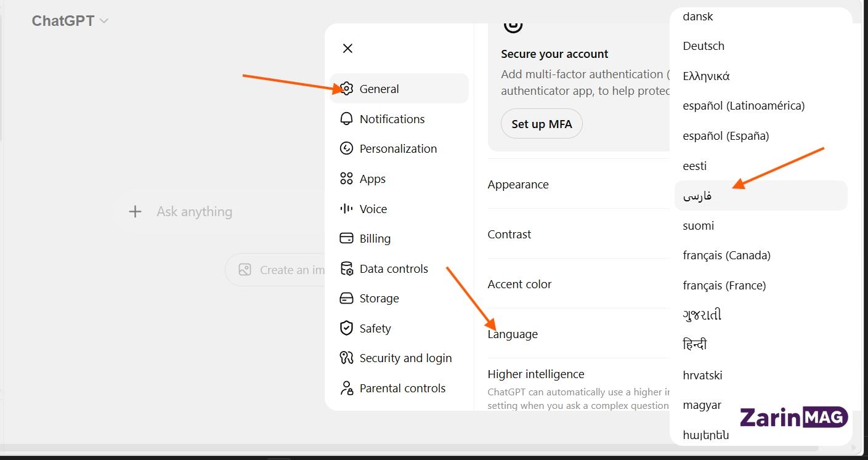Click the Notifications bell icon
Viewport: 868px width, 460px height.
347,119
